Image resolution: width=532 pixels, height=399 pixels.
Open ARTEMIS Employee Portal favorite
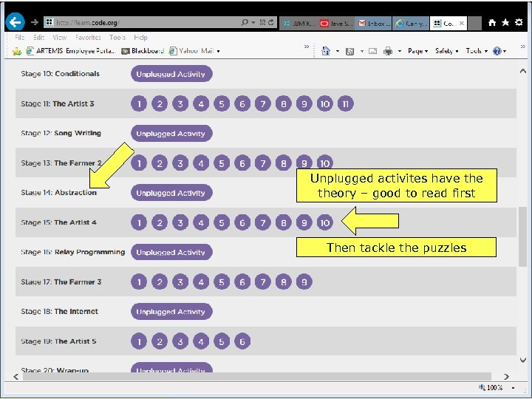pos(71,51)
